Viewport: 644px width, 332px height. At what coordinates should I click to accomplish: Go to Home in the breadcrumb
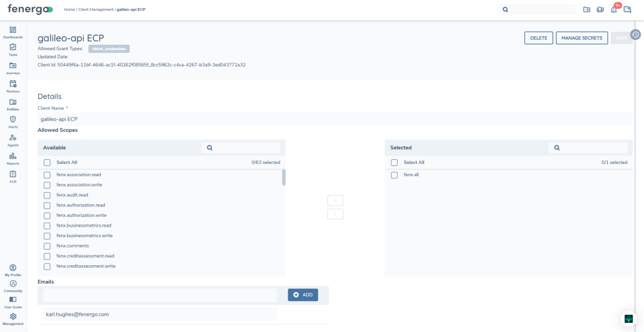[70, 9]
